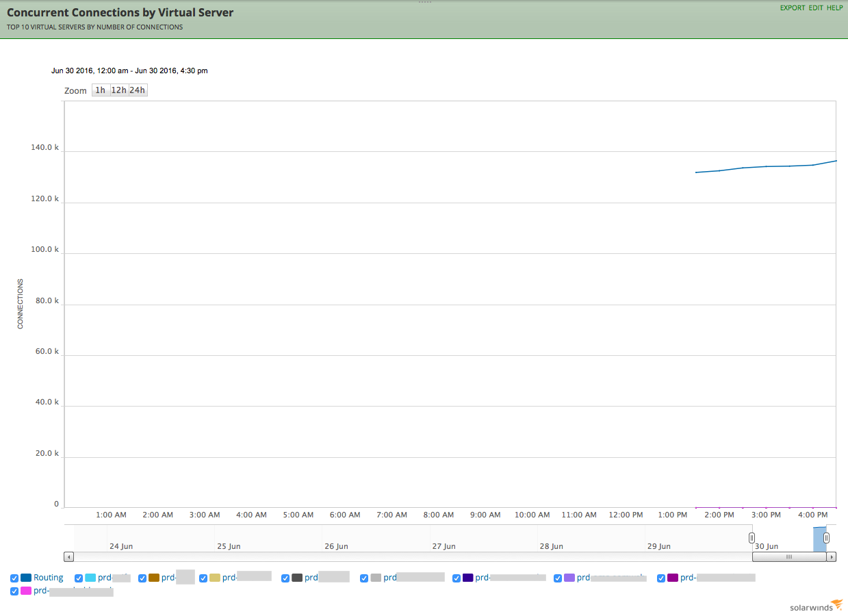The height and width of the screenshot is (616, 848).
Task: Click the scrollbar left arrow button
Action: (68, 557)
